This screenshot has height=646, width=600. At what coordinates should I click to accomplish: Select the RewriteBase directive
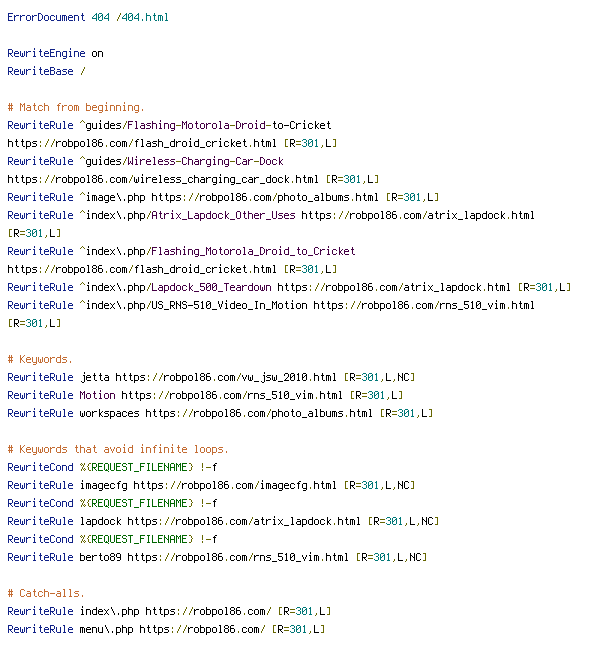40,71
